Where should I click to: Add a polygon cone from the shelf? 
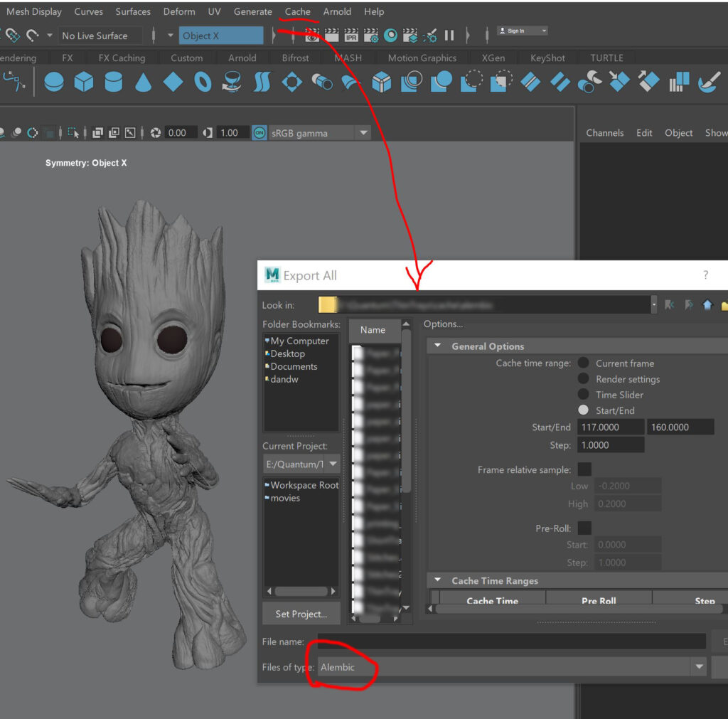[143, 82]
